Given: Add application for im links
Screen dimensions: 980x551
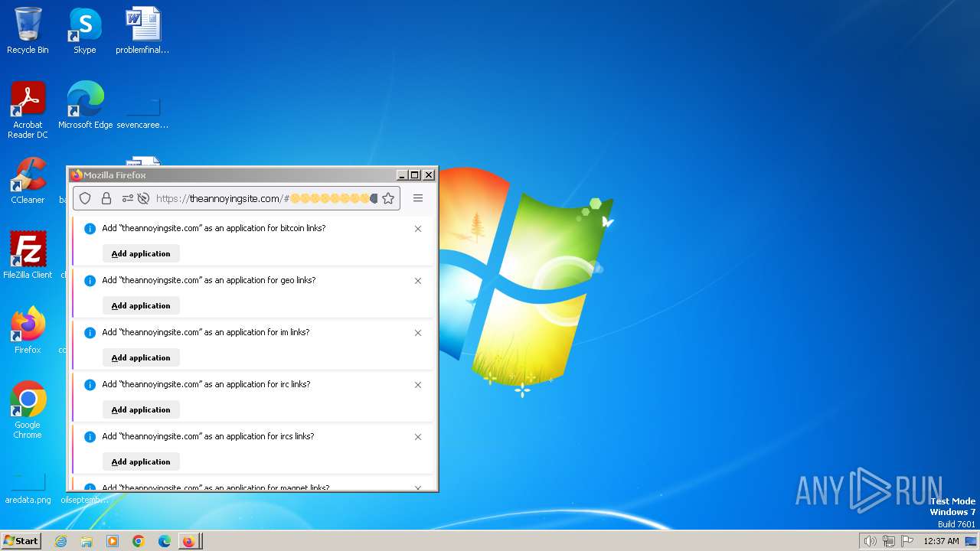Looking at the screenshot, I should 141,357.
